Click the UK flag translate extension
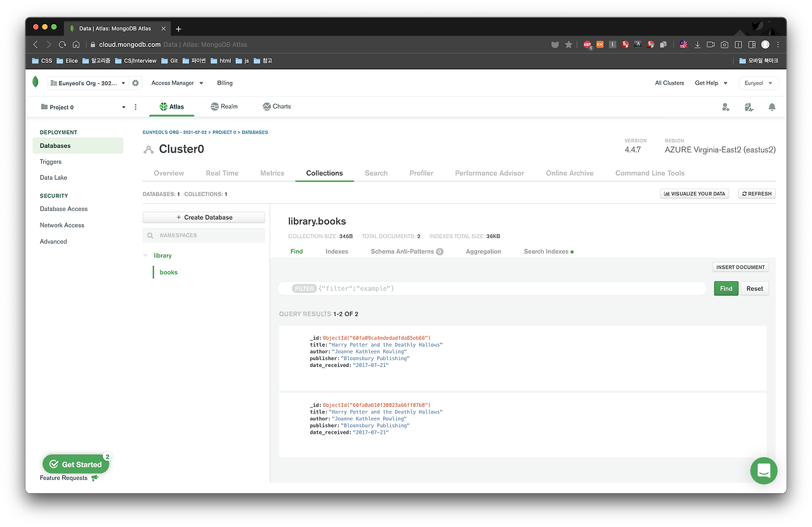 (684, 44)
